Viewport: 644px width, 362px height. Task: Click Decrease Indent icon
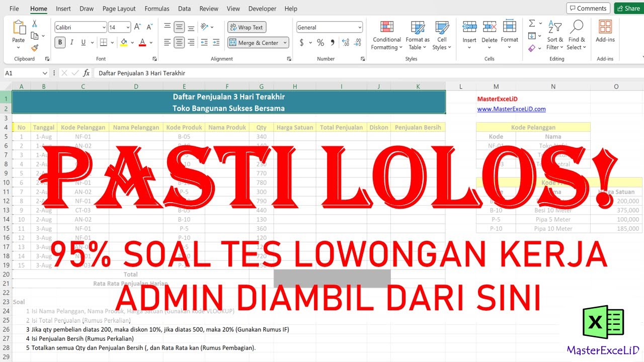click(205, 43)
